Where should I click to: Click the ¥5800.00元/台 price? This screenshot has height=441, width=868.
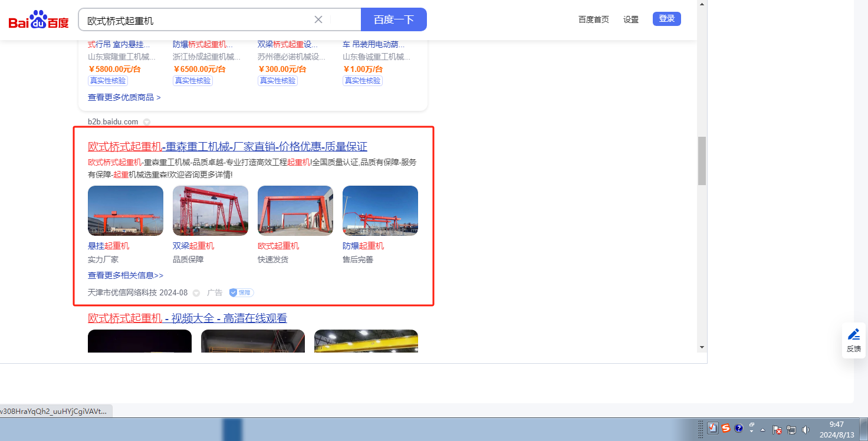(114, 69)
